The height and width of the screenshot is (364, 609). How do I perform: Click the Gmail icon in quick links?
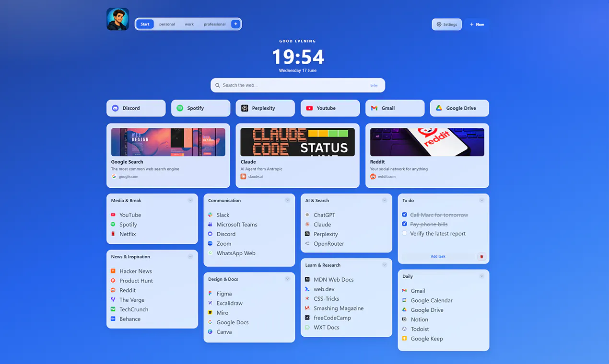coord(374,108)
